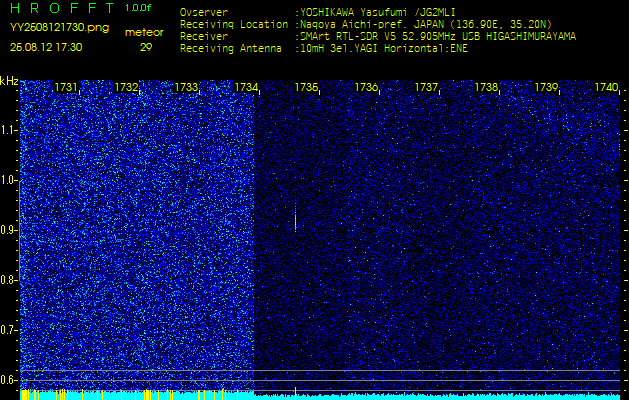
Task: Click the 1731 time marker
Action: [x=66, y=87]
